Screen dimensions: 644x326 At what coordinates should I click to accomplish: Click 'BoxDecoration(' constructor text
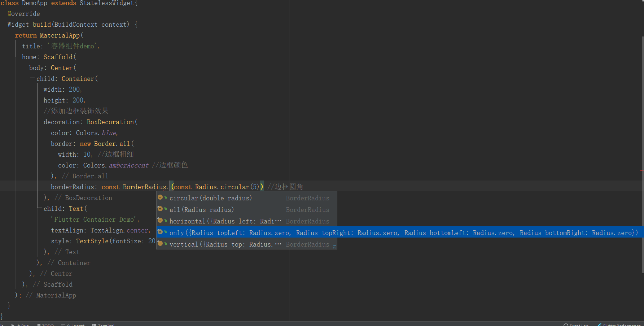(112, 122)
